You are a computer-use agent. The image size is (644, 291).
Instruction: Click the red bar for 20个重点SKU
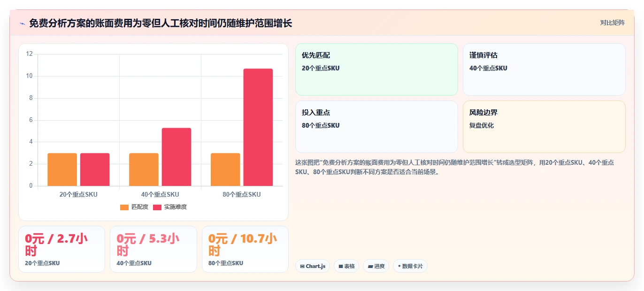point(95,169)
